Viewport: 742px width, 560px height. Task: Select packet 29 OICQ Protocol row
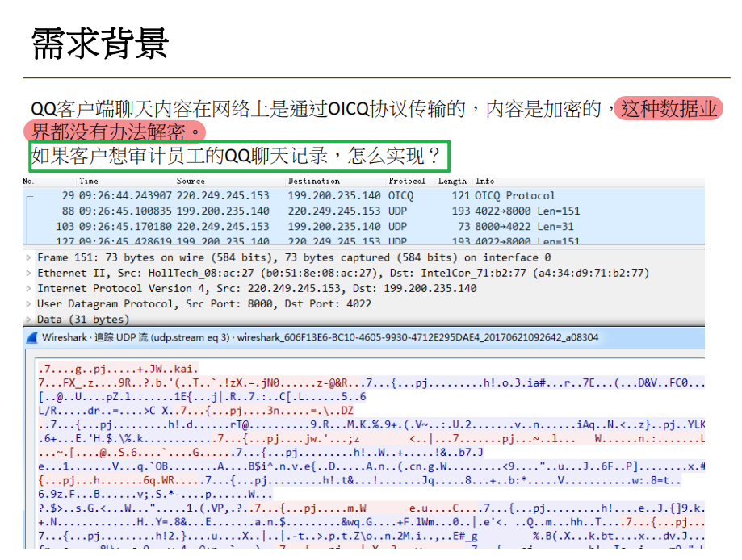[363, 196]
